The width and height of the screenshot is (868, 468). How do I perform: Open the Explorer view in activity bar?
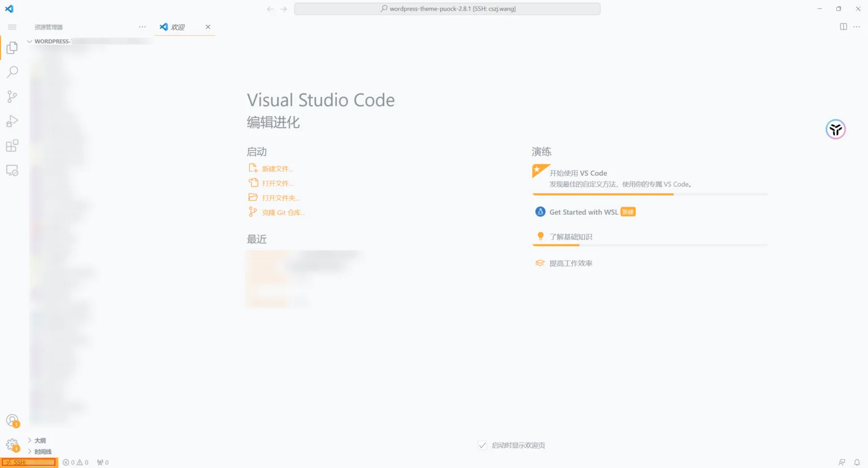click(x=12, y=48)
